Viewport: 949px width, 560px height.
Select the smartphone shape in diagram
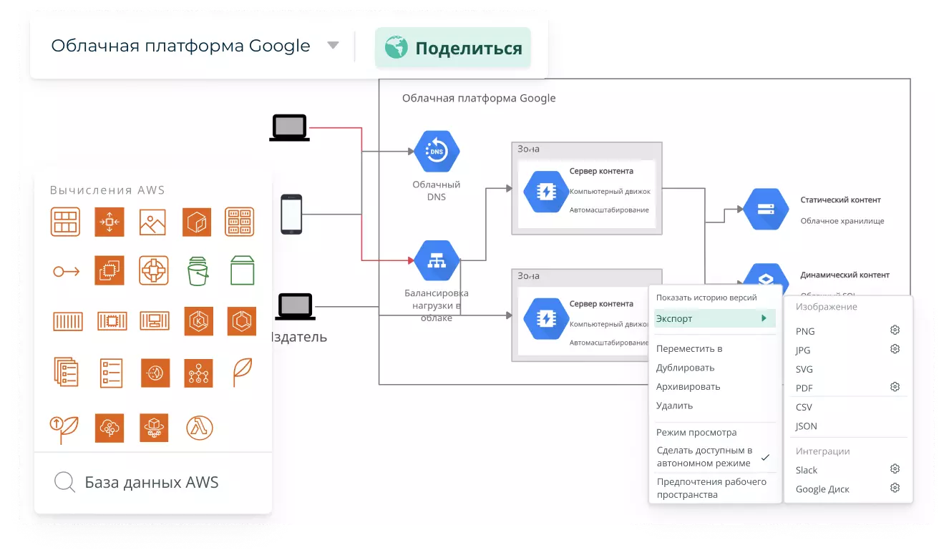(x=291, y=214)
